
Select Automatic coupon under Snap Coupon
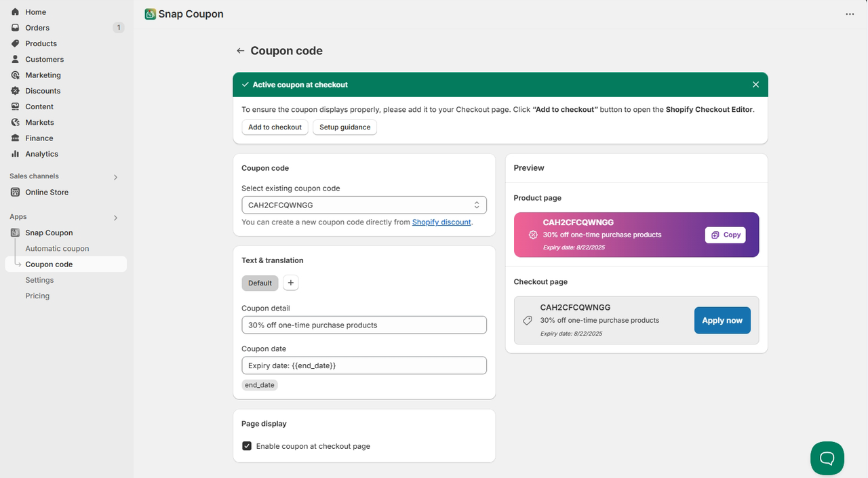coord(57,249)
